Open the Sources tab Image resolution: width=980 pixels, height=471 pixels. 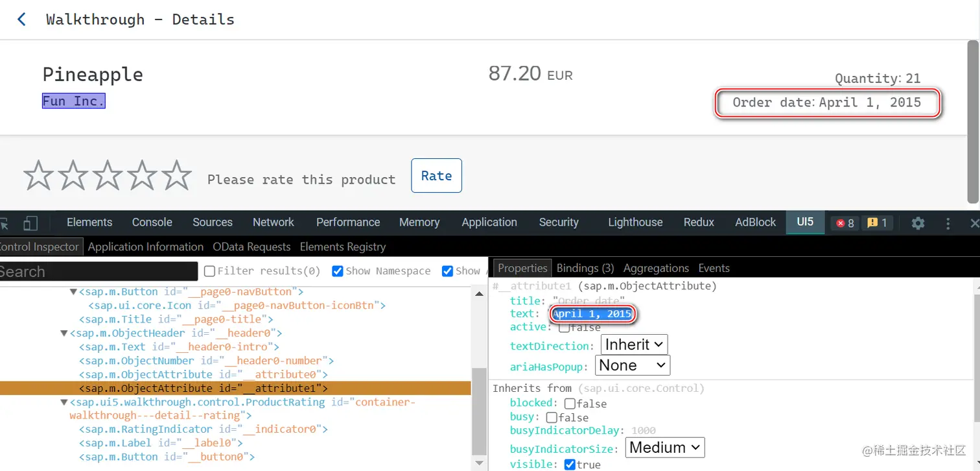pyautogui.click(x=213, y=222)
